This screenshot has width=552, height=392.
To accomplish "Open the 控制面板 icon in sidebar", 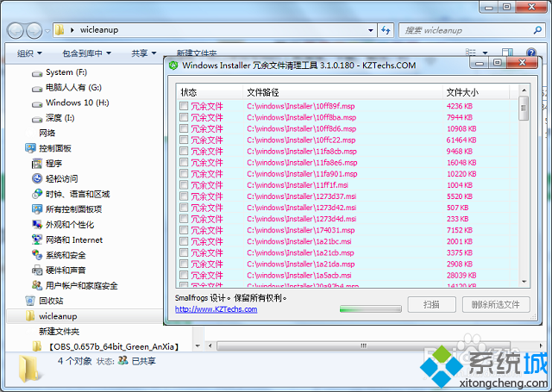I will [x=30, y=148].
